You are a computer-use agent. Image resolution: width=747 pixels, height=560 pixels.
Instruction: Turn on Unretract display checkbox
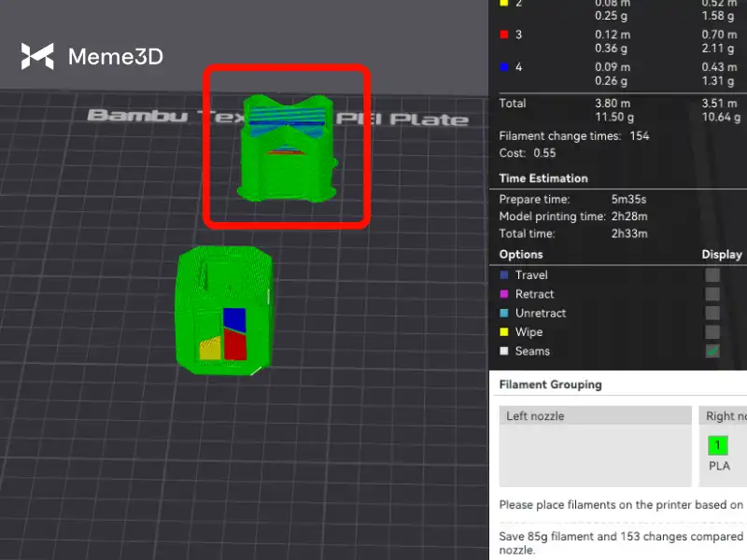point(712,314)
